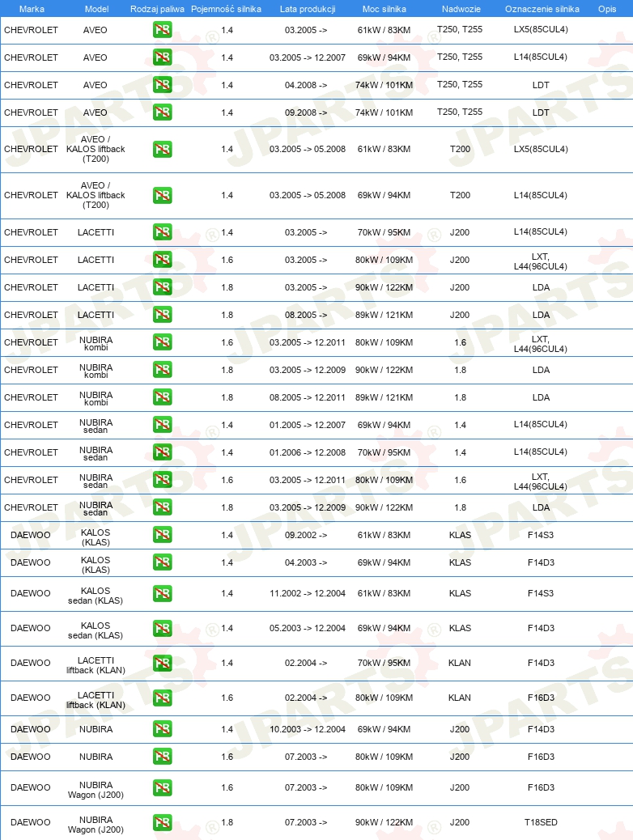Click fuel icon for Nubira kombi 1.6 row
633x840 pixels.
[x=163, y=342]
